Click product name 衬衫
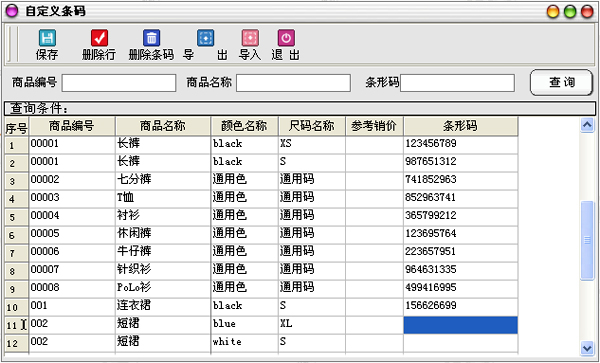Image resolution: width=600 pixels, height=363 pixels. [128, 215]
